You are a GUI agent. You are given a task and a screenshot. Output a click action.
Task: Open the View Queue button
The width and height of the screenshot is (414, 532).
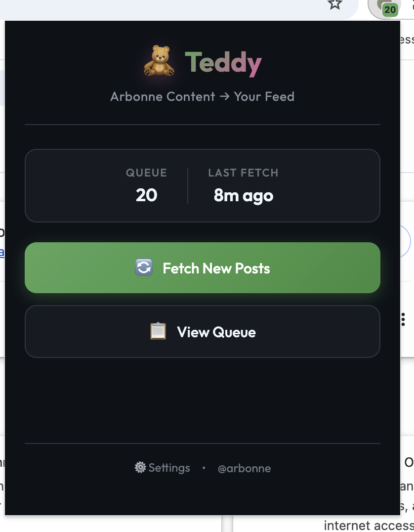coord(203,331)
